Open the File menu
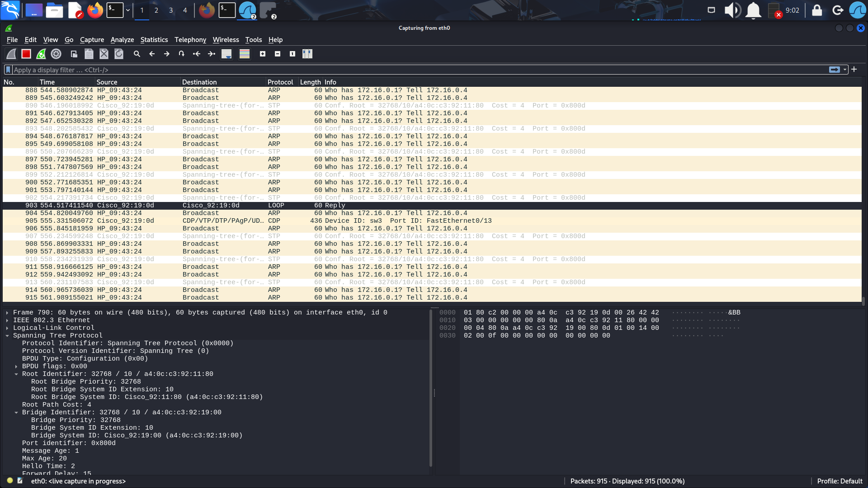 point(12,40)
